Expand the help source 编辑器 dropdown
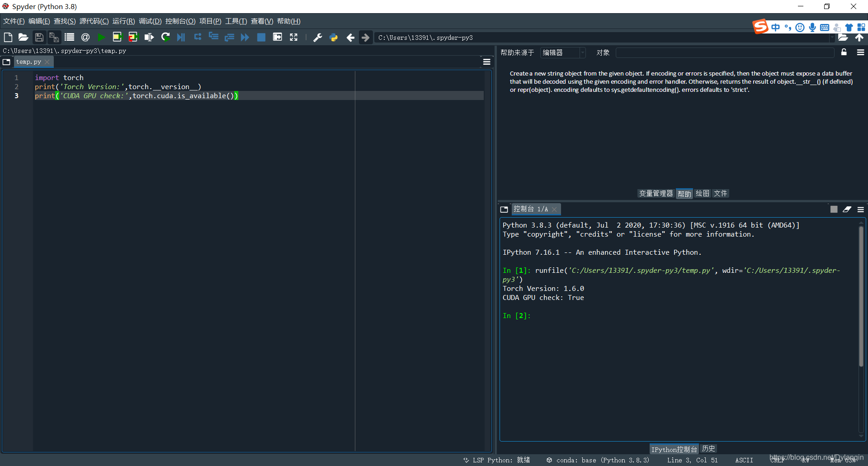 (563, 53)
